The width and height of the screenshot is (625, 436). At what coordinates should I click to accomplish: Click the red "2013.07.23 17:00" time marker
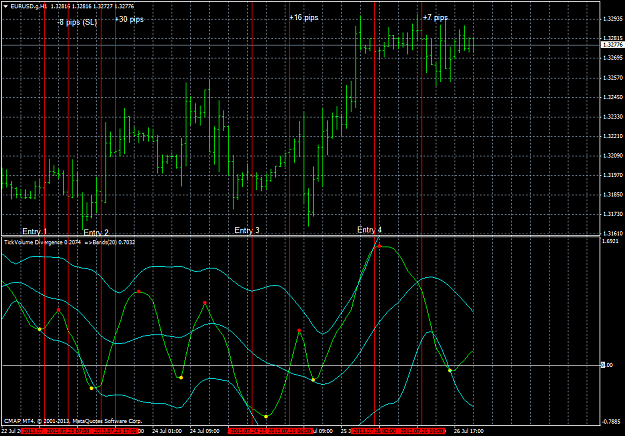(116, 431)
